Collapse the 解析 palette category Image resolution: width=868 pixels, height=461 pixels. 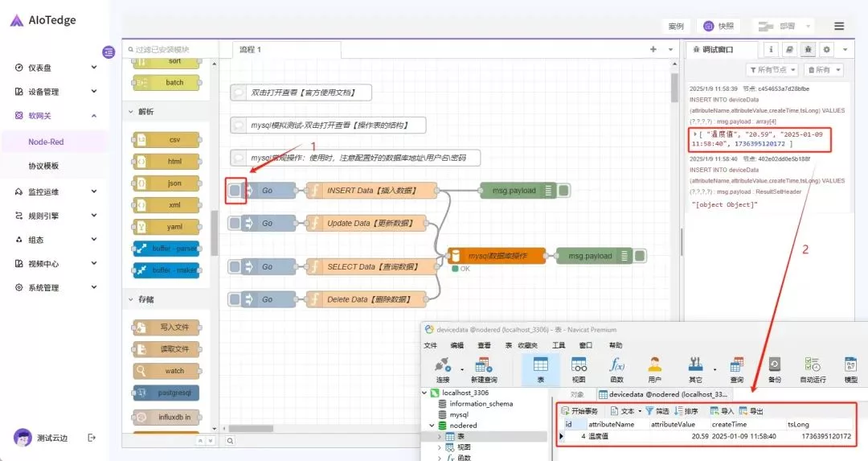[x=130, y=112]
